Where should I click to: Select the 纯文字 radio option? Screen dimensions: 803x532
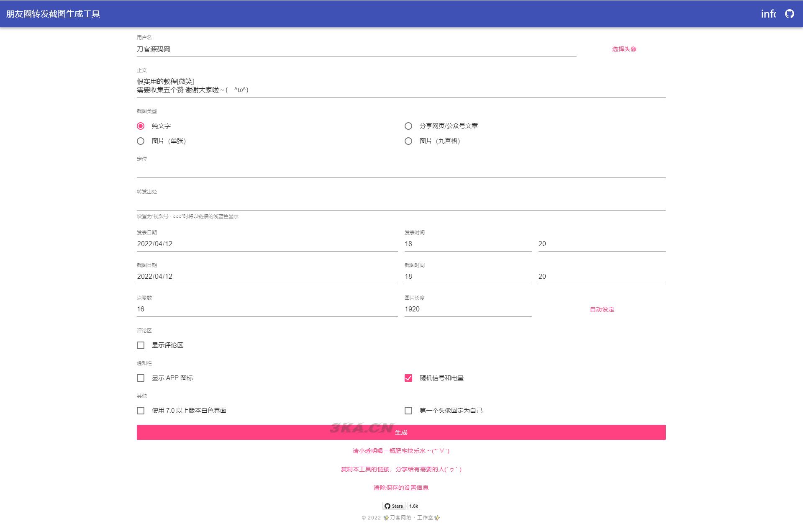click(x=141, y=126)
